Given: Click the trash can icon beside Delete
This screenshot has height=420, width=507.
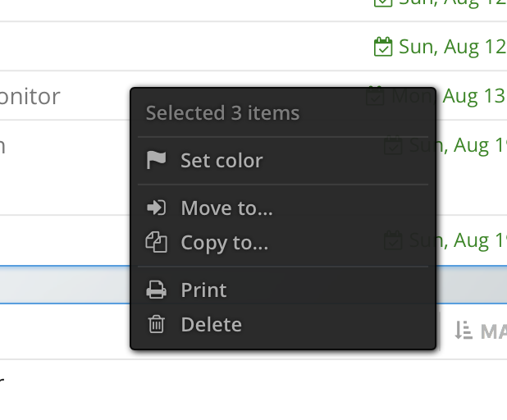Looking at the screenshot, I should [x=156, y=324].
